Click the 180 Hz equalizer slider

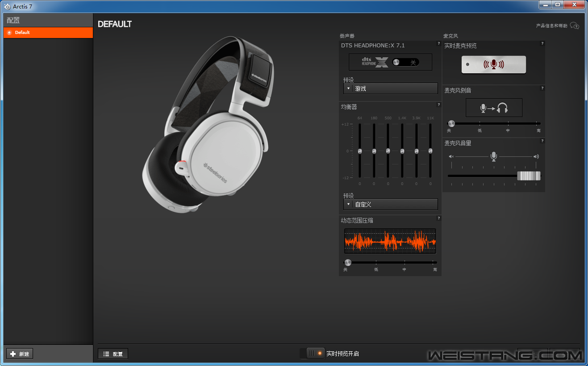click(x=374, y=151)
